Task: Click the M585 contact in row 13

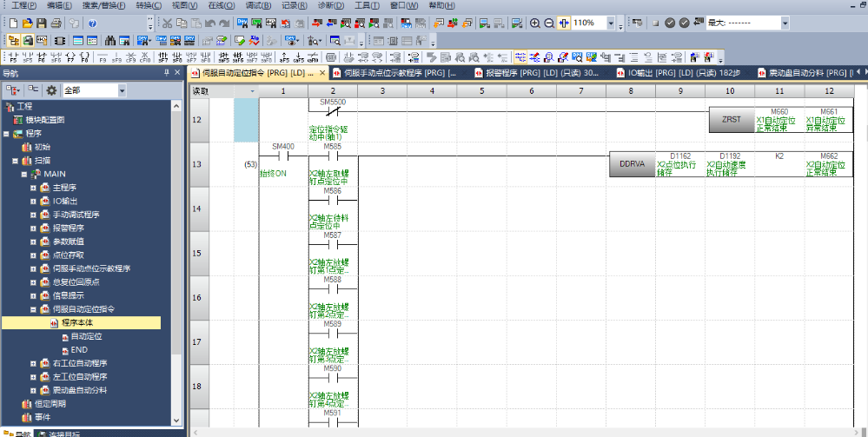Action: point(332,156)
